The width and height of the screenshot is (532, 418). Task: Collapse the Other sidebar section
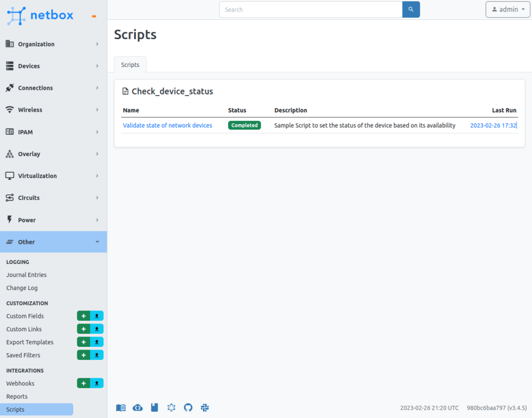[52, 241]
